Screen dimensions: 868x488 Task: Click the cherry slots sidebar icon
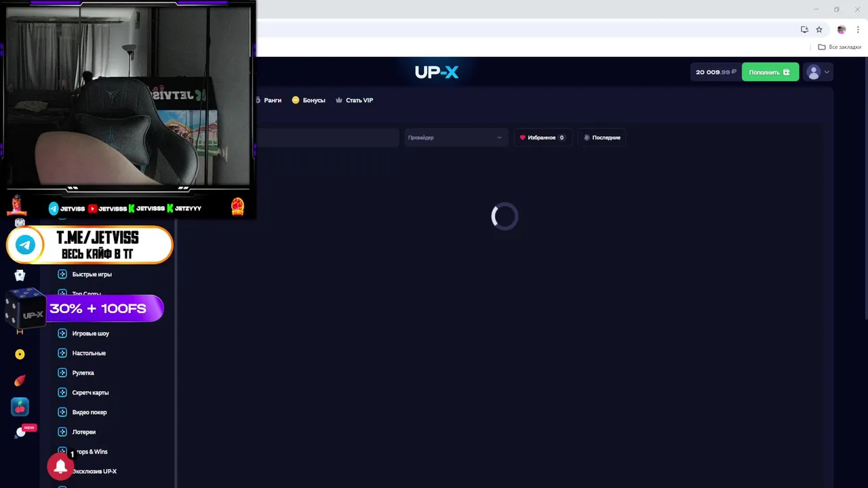click(20, 407)
